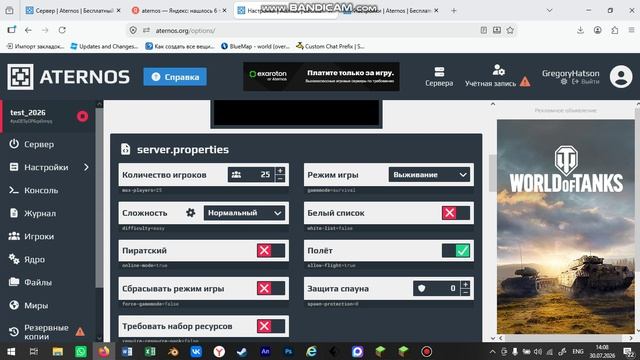640x360 pixels.
Task: Click the Сложность gear icon
Action: (190, 213)
